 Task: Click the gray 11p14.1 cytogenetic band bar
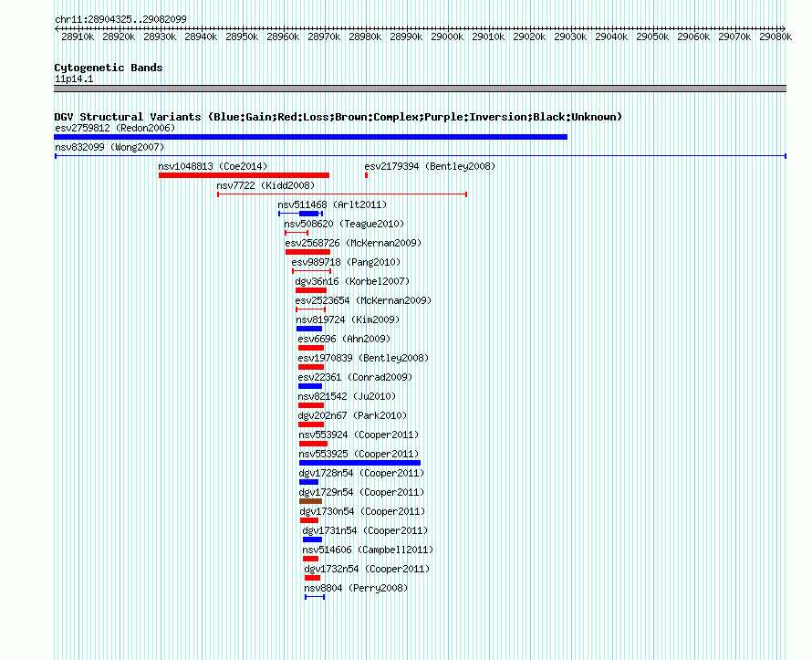click(x=420, y=89)
